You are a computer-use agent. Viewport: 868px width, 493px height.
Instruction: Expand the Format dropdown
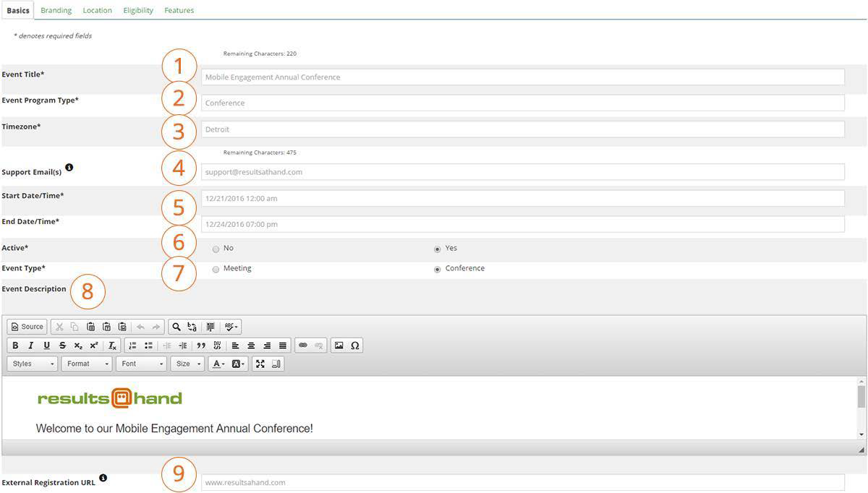[x=87, y=364]
